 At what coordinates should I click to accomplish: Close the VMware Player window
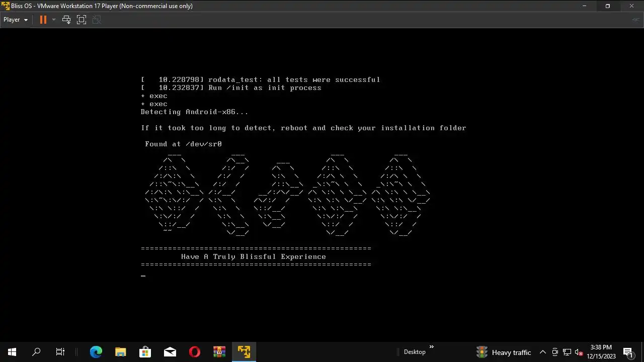coord(632,6)
